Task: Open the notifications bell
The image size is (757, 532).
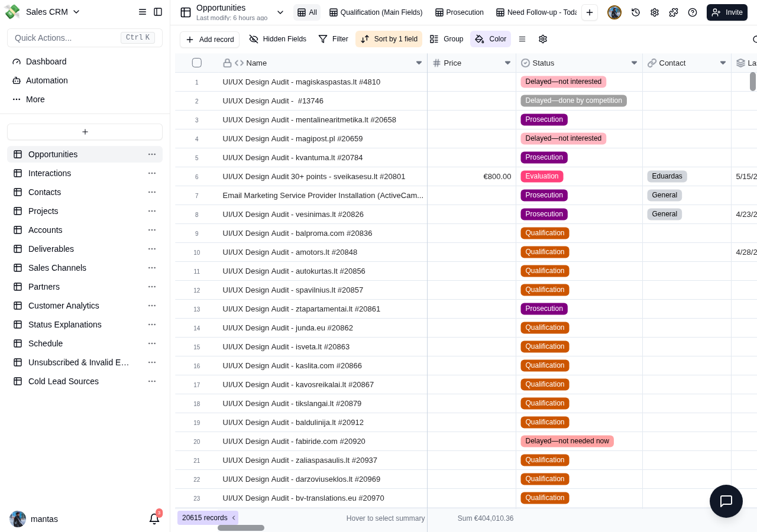Action: [x=154, y=519]
